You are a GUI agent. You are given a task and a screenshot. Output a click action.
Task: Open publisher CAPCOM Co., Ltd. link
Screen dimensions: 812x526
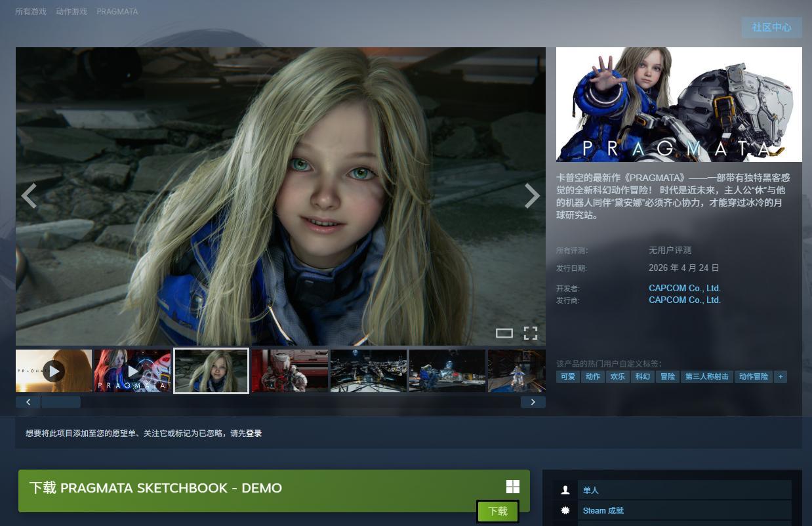(x=684, y=300)
